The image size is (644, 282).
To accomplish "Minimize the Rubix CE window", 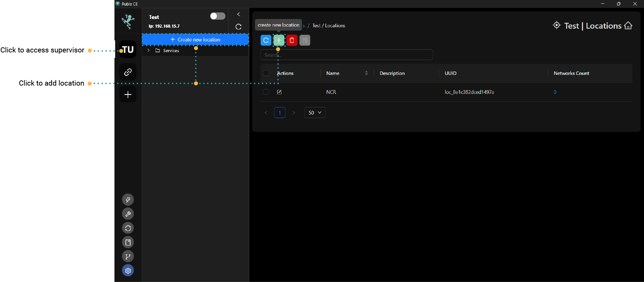I will 603,4.
